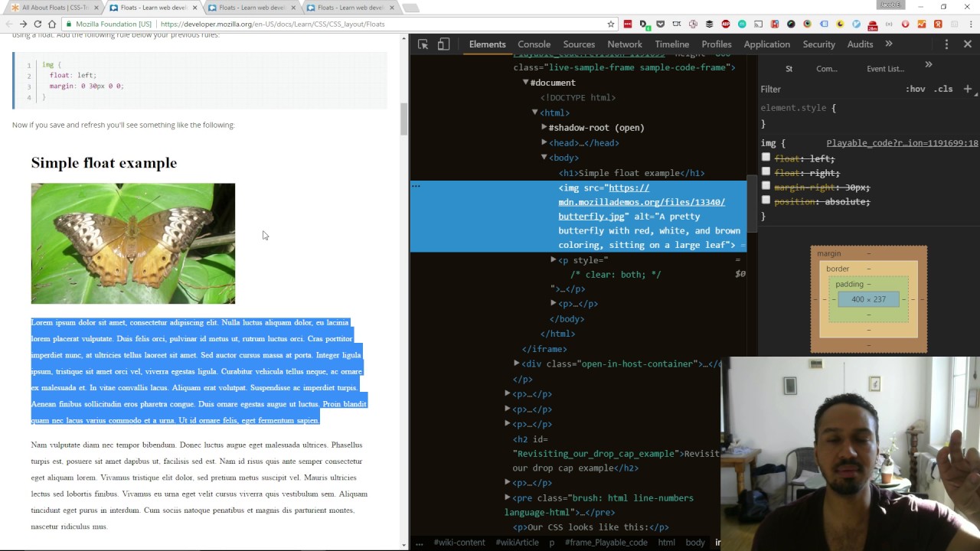Screen dimensions: 980x551
Task: Open the Playable_code stylesheet source link
Action: (x=902, y=143)
